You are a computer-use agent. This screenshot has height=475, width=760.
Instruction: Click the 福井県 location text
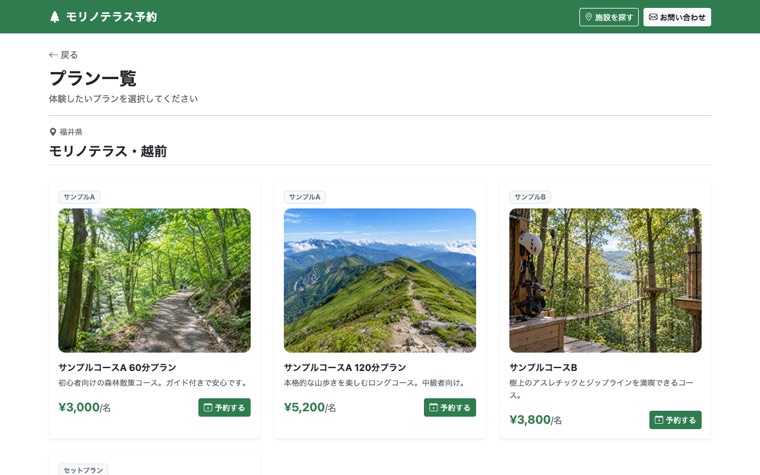click(x=71, y=132)
